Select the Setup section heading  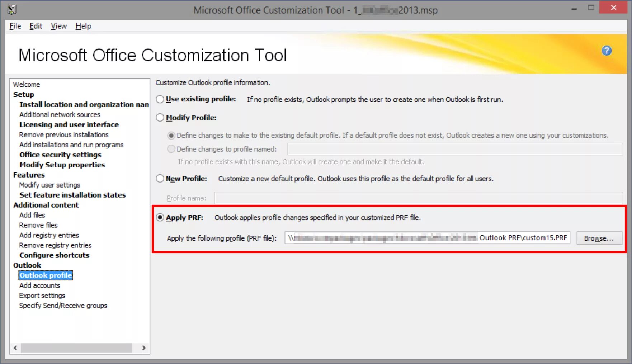[x=24, y=95]
